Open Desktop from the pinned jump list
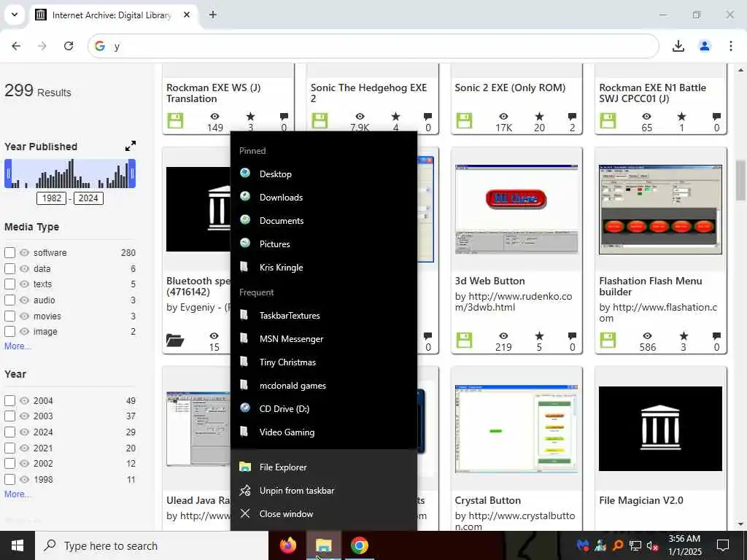 [323, 174]
